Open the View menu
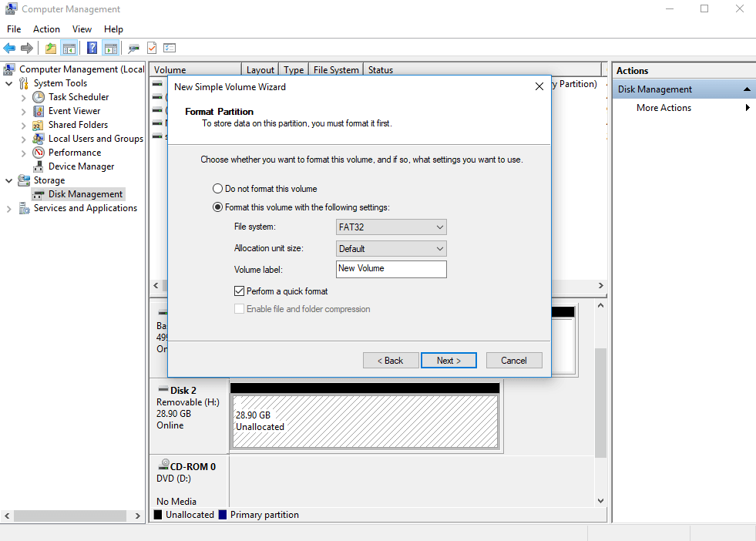756x541 pixels. point(82,29)
